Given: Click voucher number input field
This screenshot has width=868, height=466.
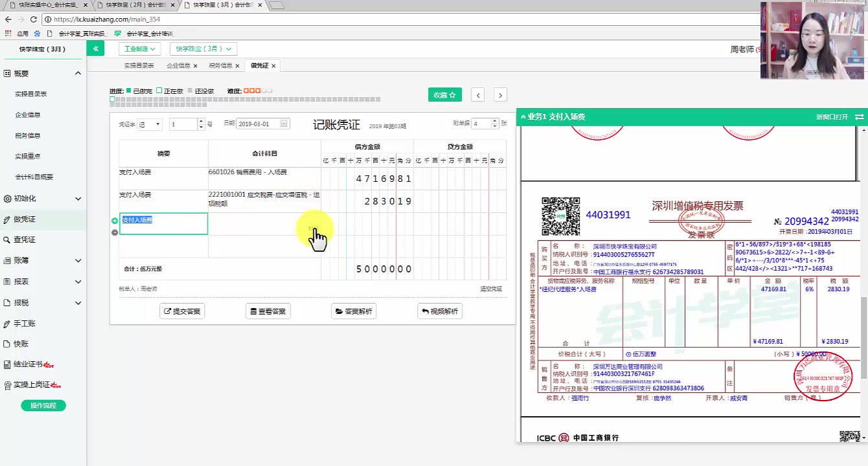Looking at the screenshot, I should (x=184, y=124).
